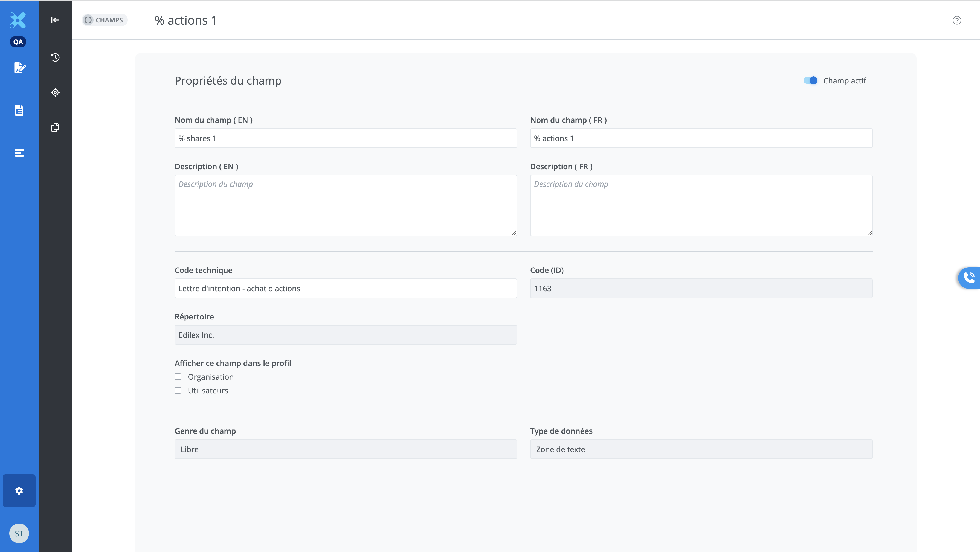The image size is (980, 552).
Task: Open the Genre du champ dropdown
Action: [x=345, y=449]
